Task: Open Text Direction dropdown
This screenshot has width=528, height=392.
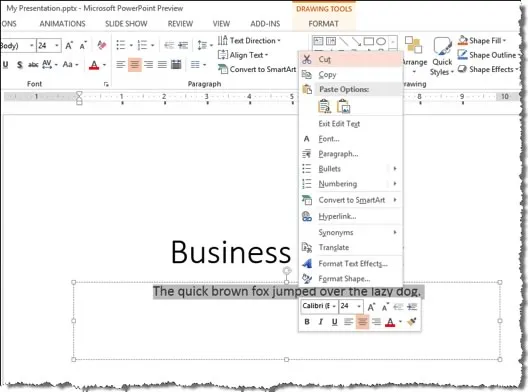Action: click(x=249, y=41)
